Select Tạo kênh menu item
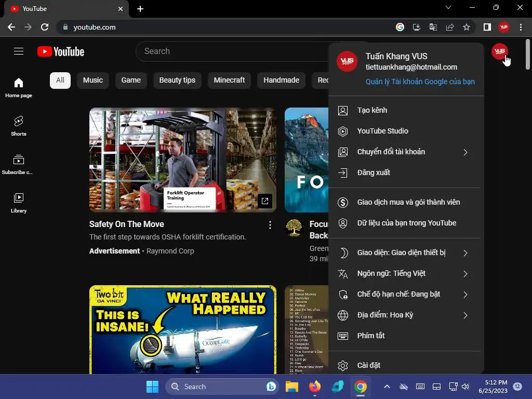The width and height of the screenshot is (532, 399). (x=406, y=110)
